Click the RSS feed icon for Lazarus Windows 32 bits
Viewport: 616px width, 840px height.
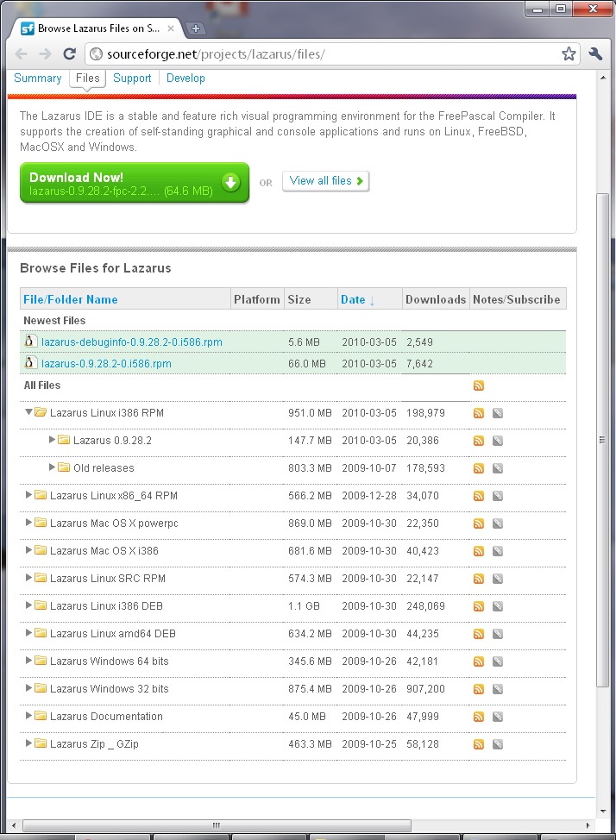(479, 689)
